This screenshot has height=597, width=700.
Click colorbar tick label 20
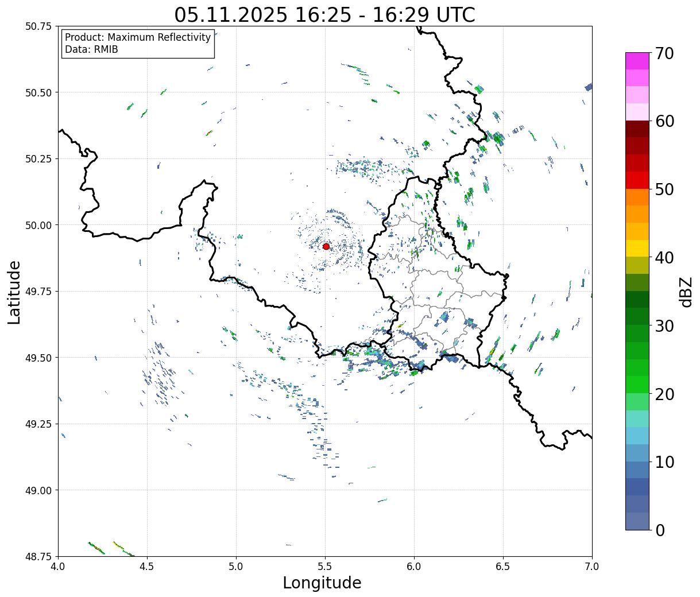pyautogui.click(x=664, y=394)
